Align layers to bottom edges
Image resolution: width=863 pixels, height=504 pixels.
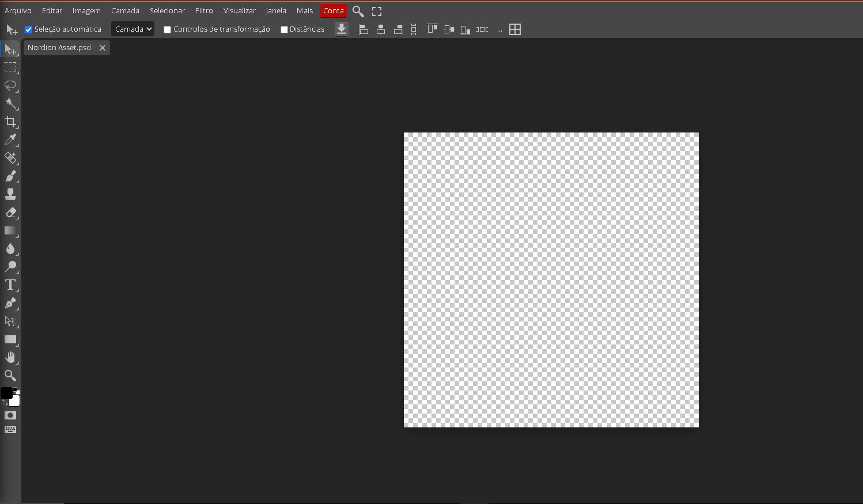point(465,29)
